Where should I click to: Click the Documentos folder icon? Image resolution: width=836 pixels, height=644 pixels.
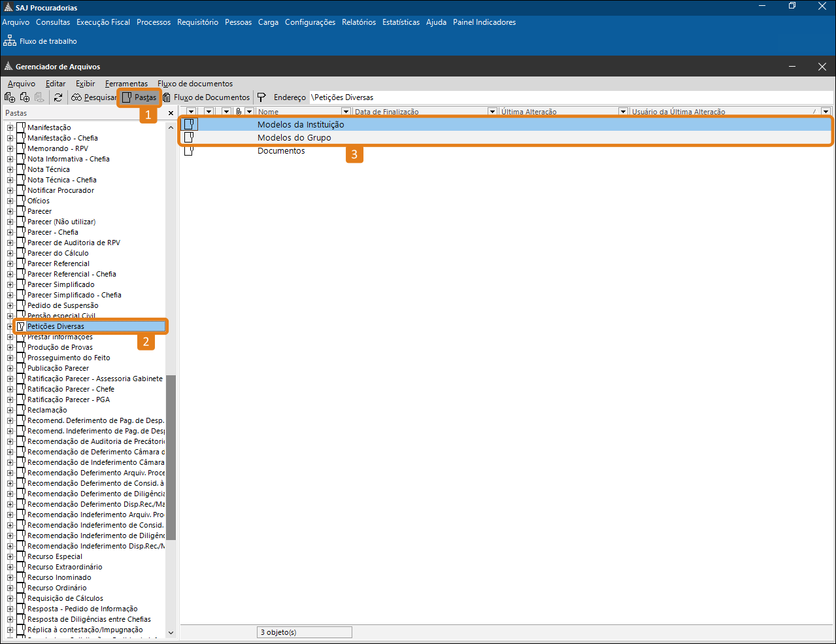pyautogui.click(x=189, y=150)
